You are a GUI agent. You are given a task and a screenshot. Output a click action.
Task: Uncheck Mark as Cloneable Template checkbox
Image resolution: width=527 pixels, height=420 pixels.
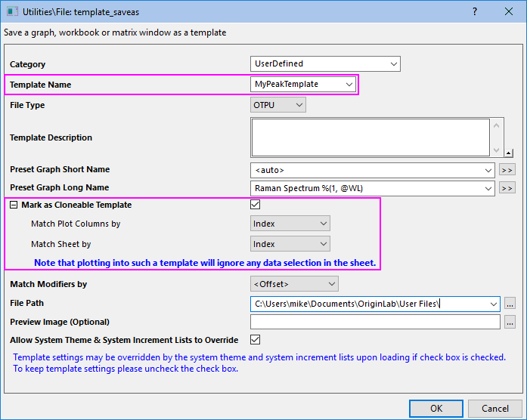click(x=256, y=205)
